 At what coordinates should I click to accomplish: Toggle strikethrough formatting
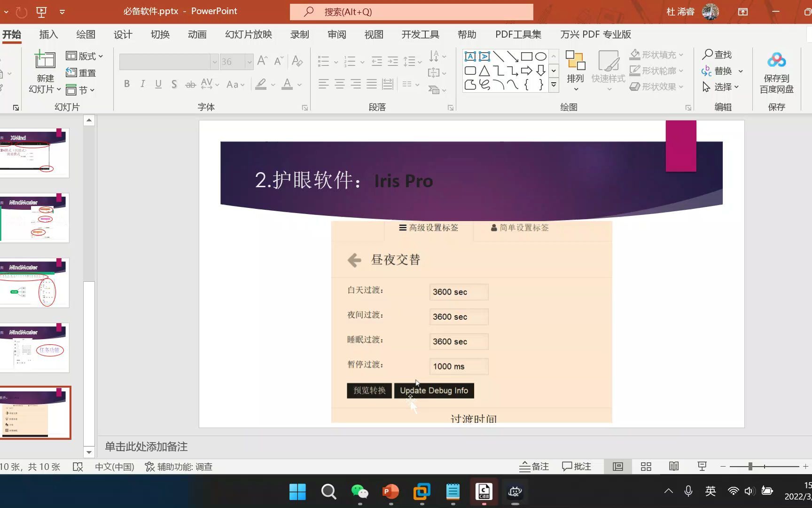190,85
